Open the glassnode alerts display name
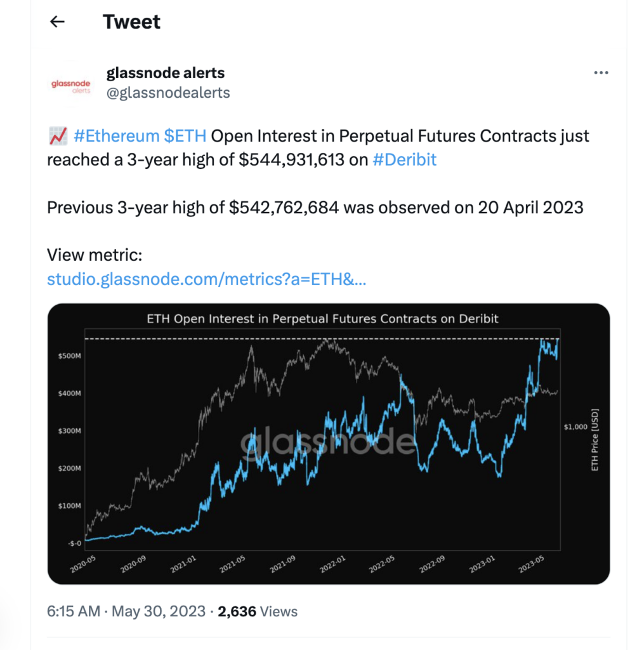The image size is (644, 650). [164, 73]
